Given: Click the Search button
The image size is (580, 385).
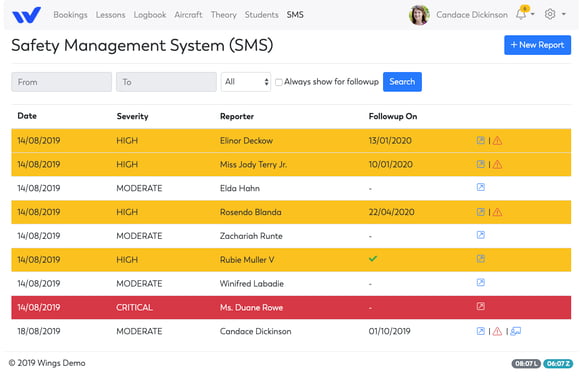Looking at the screenshot, I should tap(402, 82).
